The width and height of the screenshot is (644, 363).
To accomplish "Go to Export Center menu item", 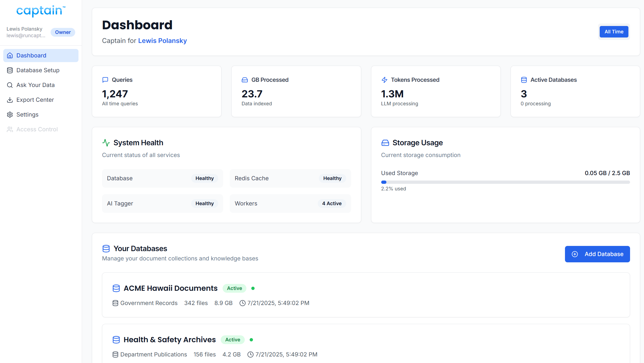I will point(35,100).
